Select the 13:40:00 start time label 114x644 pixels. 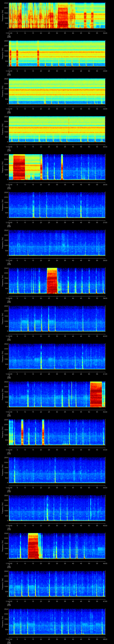coord(9,374)
